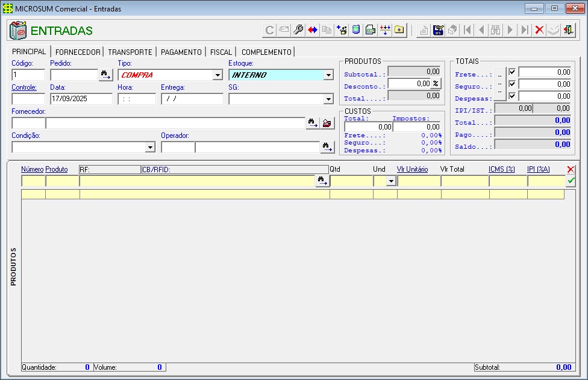Click the Data input field
The image size is (588, 380).
point(81,99)
